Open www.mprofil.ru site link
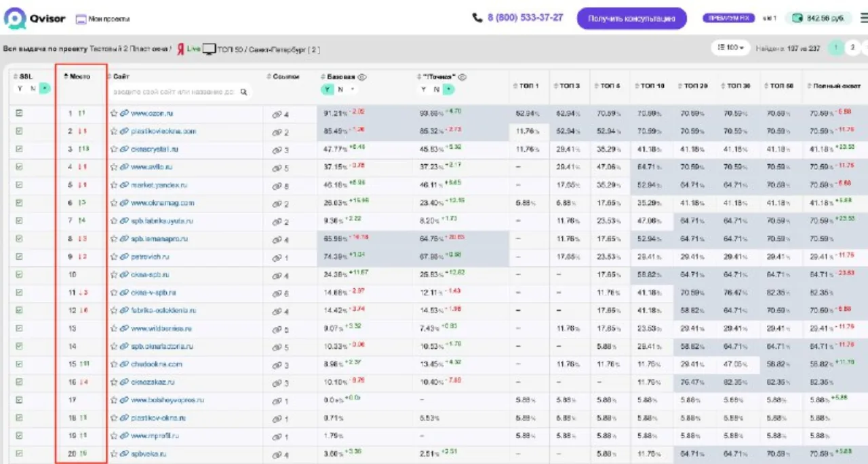 [155, 436]
